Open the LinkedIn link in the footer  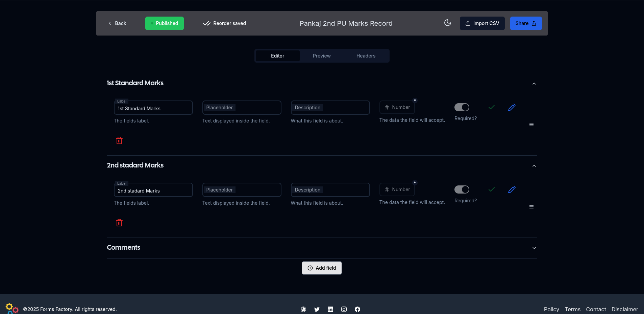pos(330,309)
